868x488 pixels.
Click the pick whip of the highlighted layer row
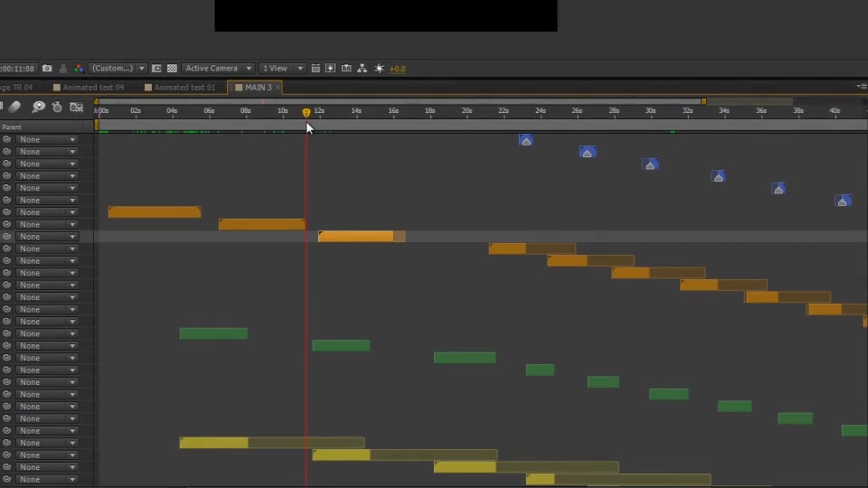click(x=6, y=236)
